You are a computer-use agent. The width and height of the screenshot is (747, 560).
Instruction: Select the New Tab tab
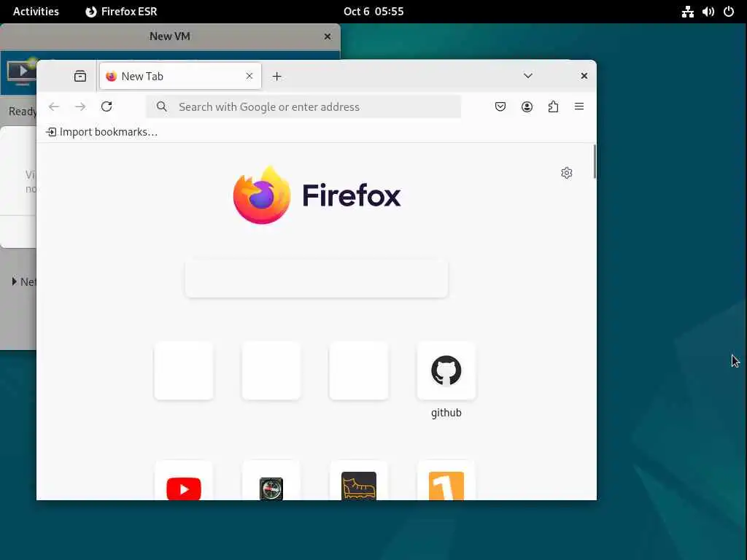pos(180,76)
